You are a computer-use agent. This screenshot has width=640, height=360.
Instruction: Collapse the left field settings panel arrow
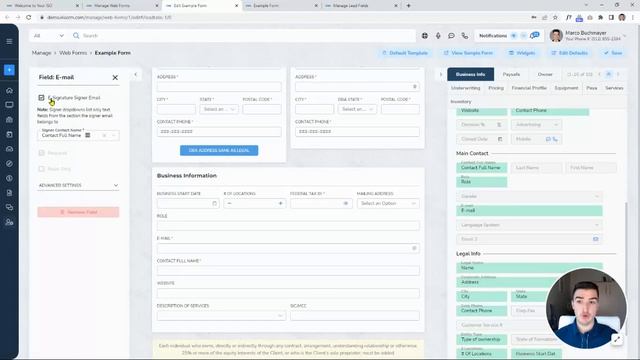tap(136, 74)
